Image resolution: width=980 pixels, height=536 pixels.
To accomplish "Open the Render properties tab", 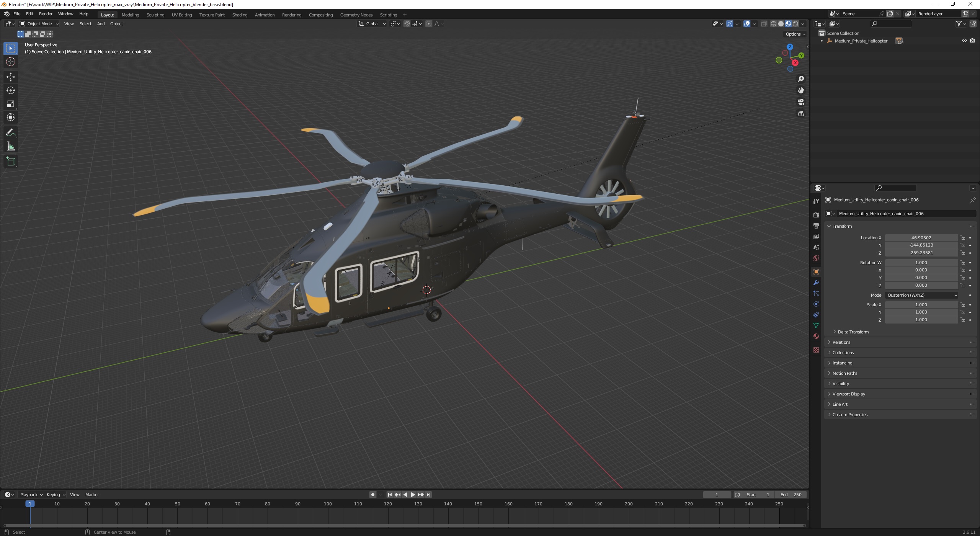I will point(816,215).
